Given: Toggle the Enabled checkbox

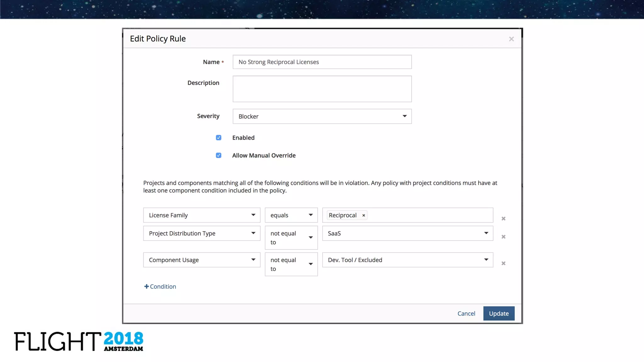Looking at the screenshot, I should pyautogui.click(x=219, y=138).
